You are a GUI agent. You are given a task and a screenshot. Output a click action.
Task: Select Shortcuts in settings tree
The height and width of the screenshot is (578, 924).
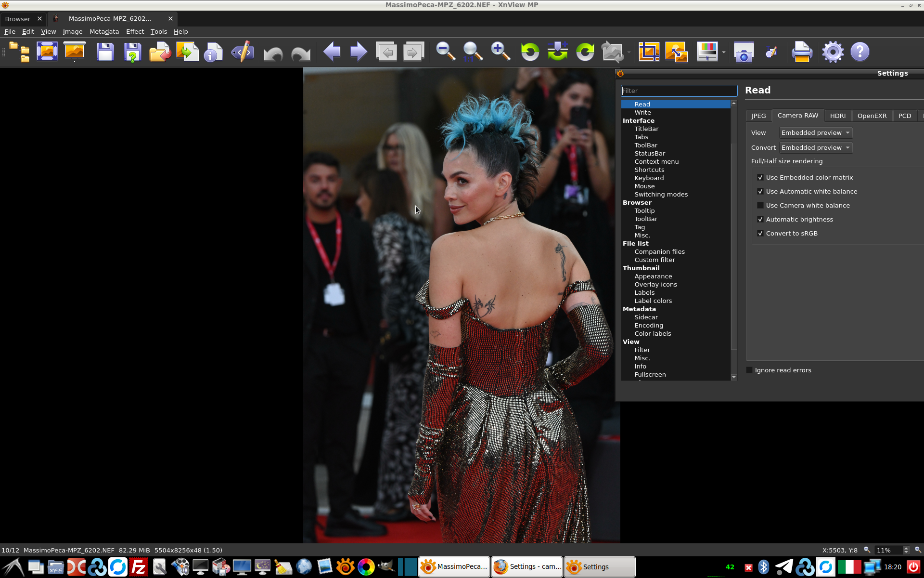(649, 170)
